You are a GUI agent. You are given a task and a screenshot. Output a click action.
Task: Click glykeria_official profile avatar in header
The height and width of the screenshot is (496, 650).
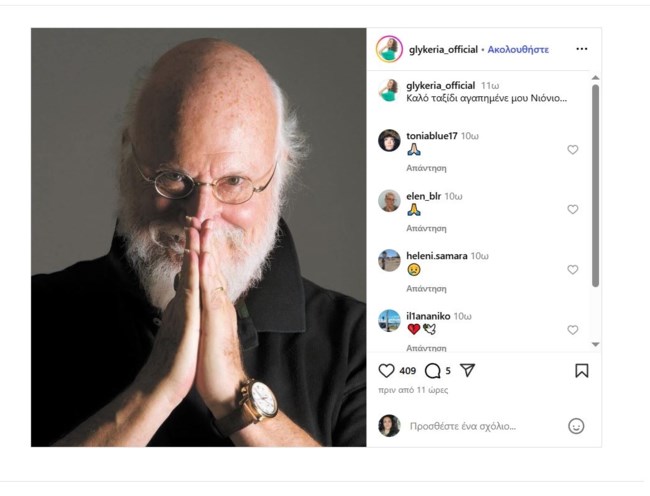click(389, 49)
